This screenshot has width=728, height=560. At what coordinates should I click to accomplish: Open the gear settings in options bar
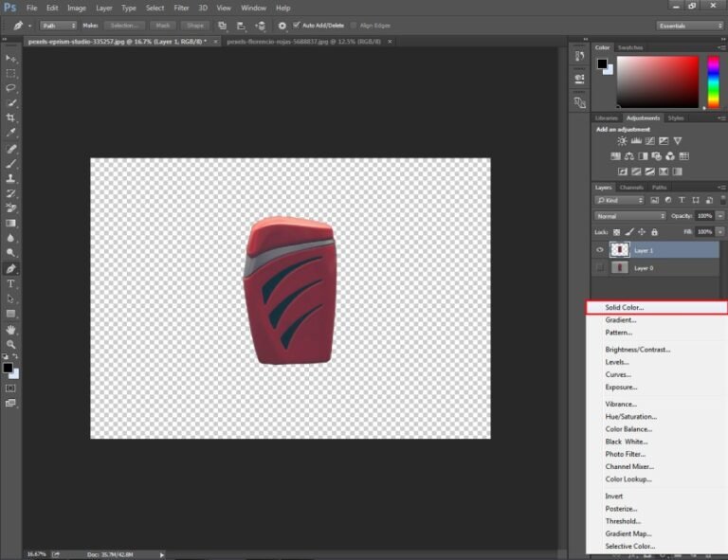pos(282,26)
